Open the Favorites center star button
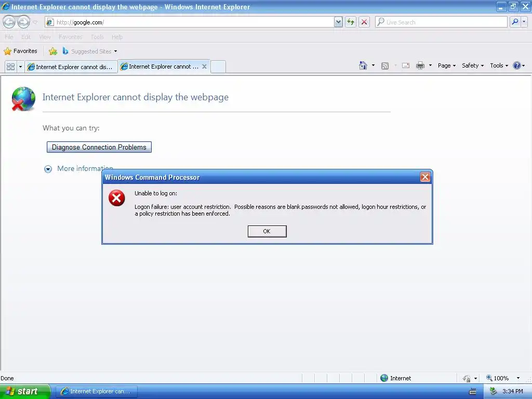The width and height of the screenshot is (532, 399). pyautogui.click(x=20, y=51)
